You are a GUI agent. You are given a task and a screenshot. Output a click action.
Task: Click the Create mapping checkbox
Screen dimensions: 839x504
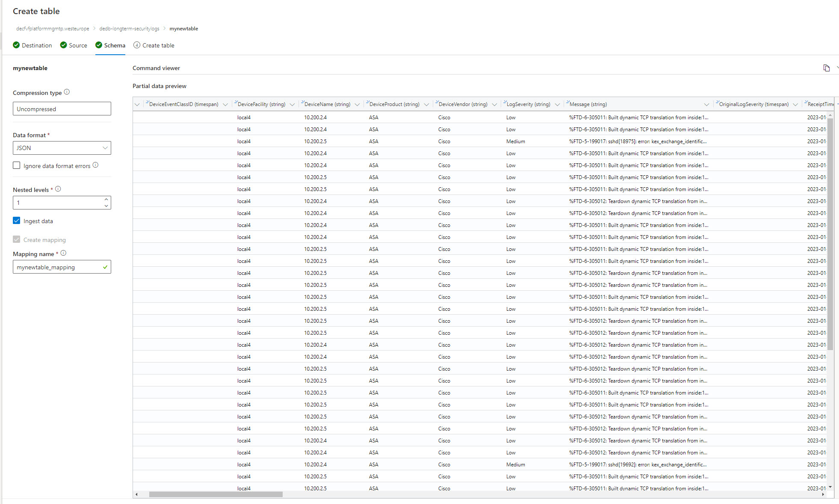pos(16,239)
